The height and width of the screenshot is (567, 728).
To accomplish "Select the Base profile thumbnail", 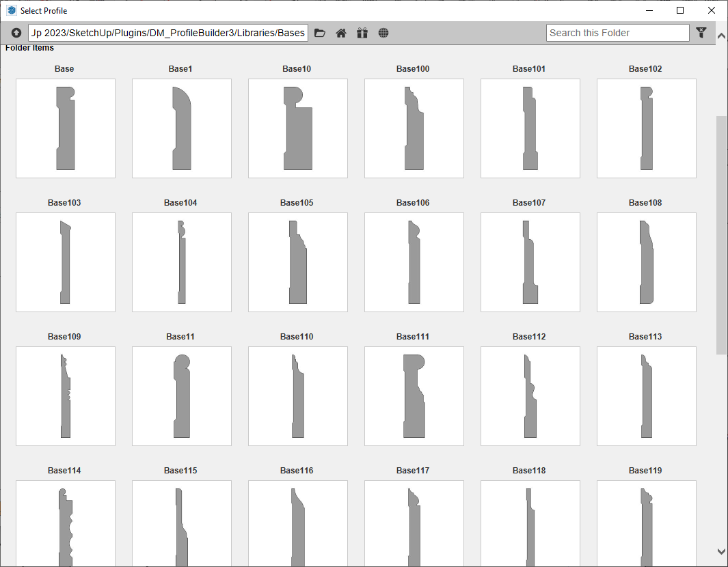I will (65, 128).
